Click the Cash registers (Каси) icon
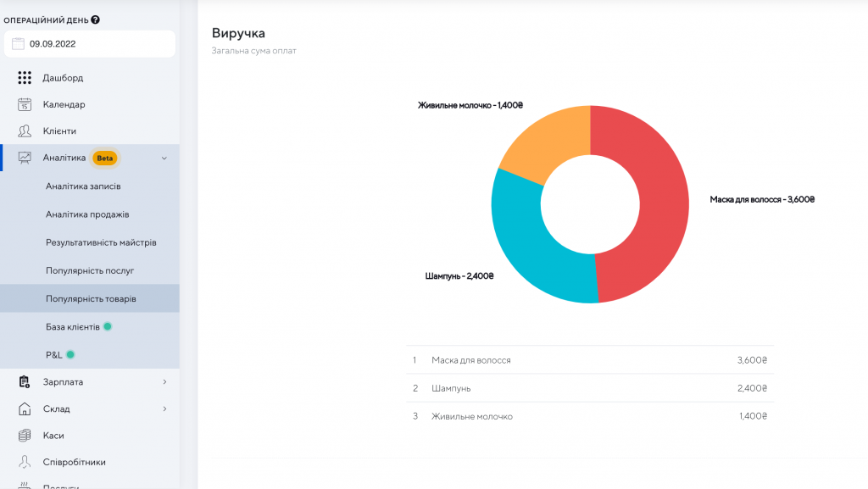The width and height of the screenshot is (868, 489). click(x=25, y=436)
